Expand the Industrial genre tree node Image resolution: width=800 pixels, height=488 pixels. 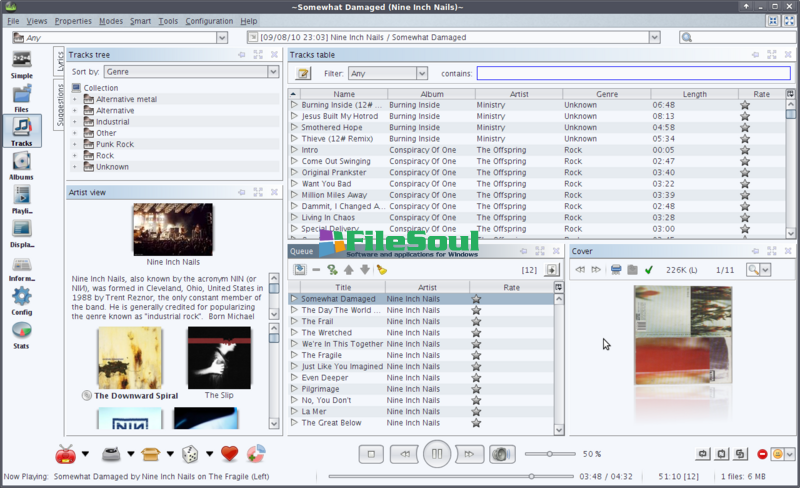(x=74, y=122)
